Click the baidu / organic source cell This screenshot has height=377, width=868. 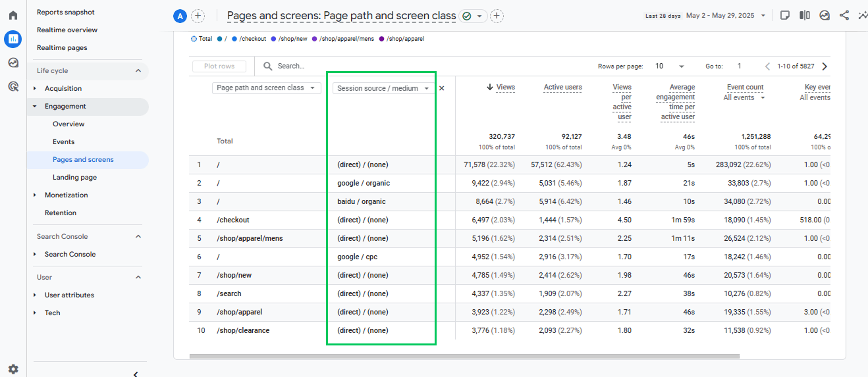point(362,201)
